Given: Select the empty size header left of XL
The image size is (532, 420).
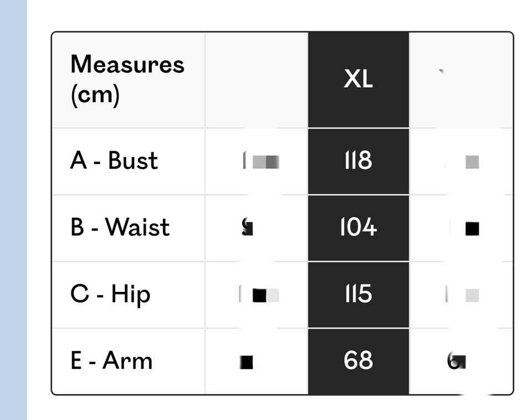Looking at the screenshot, I should 256,79.
